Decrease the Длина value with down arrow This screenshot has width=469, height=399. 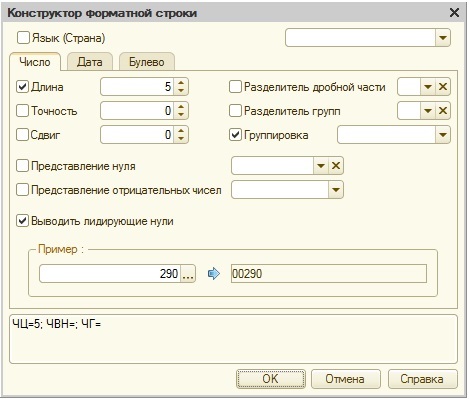[181, 91]
